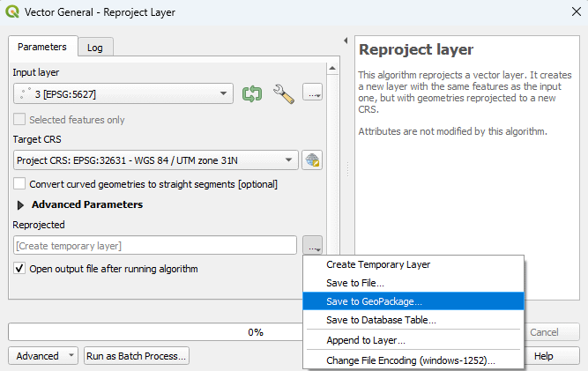The image size is (588, 371).
Task: Click Run as Batch Process button
Action: pos(136,356)
